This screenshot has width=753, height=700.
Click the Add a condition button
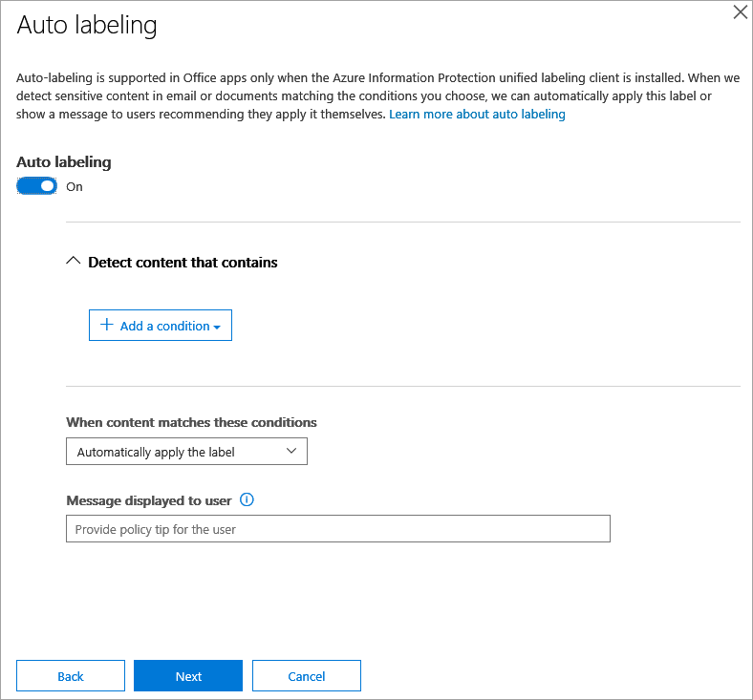pyautogui.click(x=161, y=326)
